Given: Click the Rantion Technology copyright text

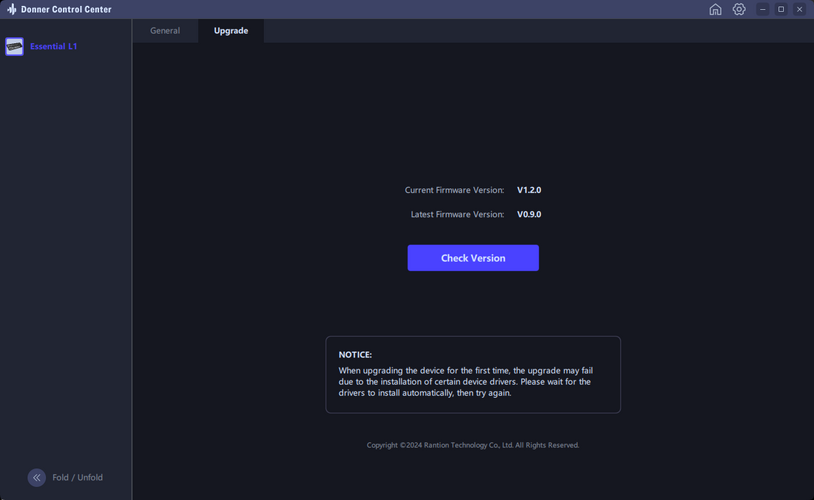Looking at the screenshot, I should 473,445.
